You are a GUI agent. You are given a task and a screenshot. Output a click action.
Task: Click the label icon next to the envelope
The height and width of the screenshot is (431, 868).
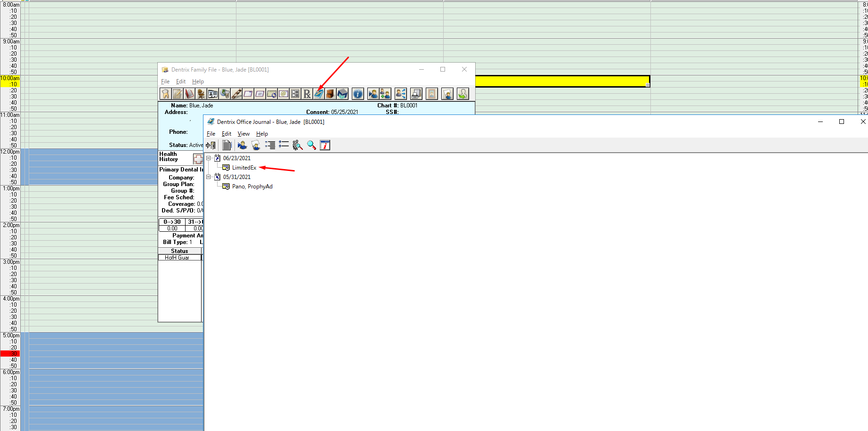(x=260, y=94)
